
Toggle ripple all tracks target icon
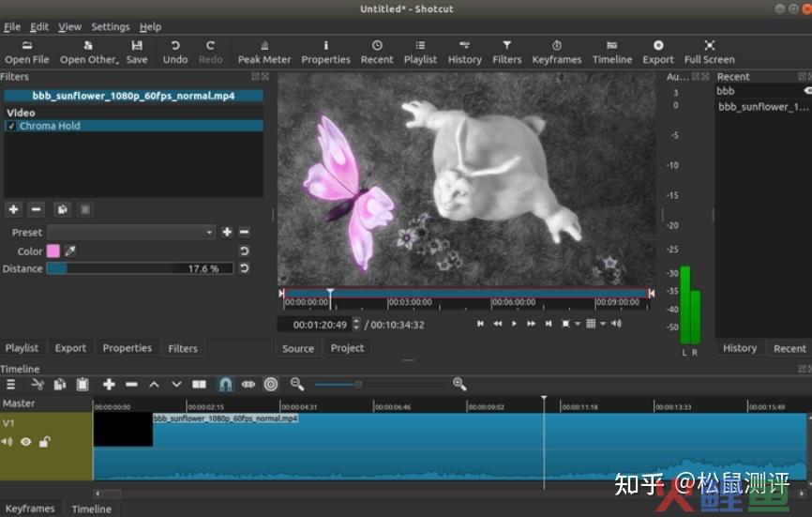point(271,385)
